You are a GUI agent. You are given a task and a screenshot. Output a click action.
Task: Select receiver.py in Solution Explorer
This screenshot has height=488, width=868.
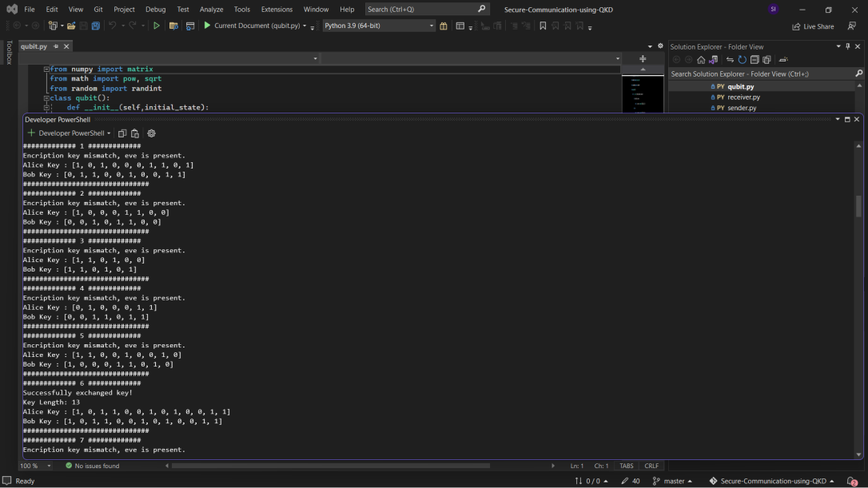[x=743, y=97]
